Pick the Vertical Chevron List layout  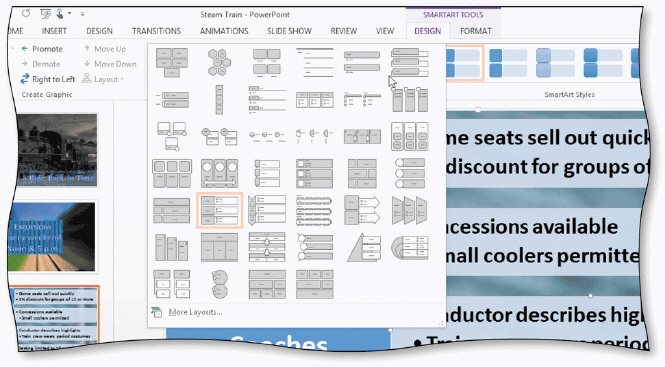pyautogui.click(x=267, y=210)
